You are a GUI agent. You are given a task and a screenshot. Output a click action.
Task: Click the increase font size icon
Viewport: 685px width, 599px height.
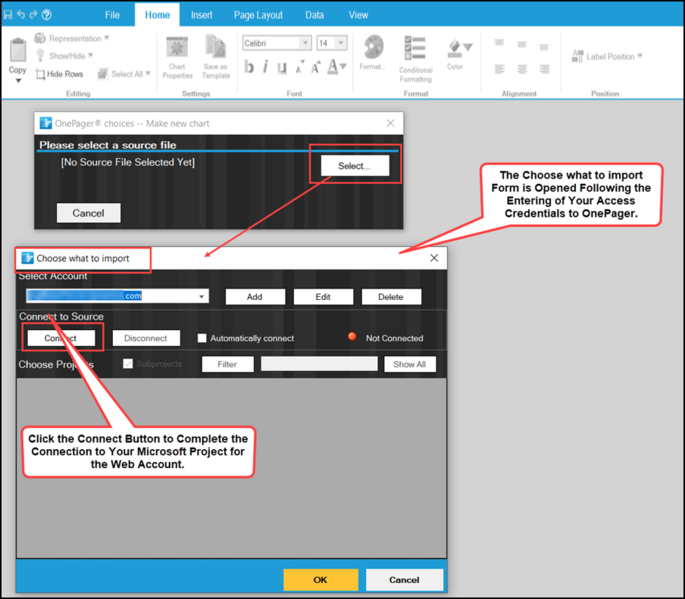316,67
